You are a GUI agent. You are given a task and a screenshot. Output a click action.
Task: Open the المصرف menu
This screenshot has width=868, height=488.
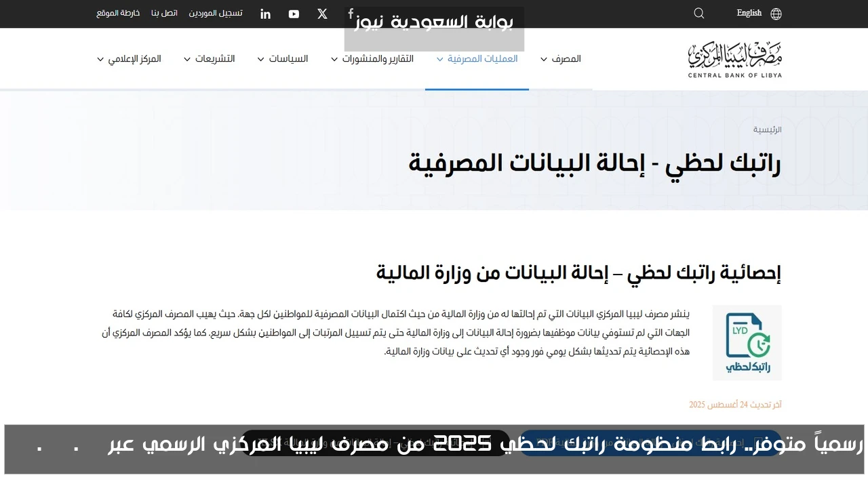coord(566,59)
